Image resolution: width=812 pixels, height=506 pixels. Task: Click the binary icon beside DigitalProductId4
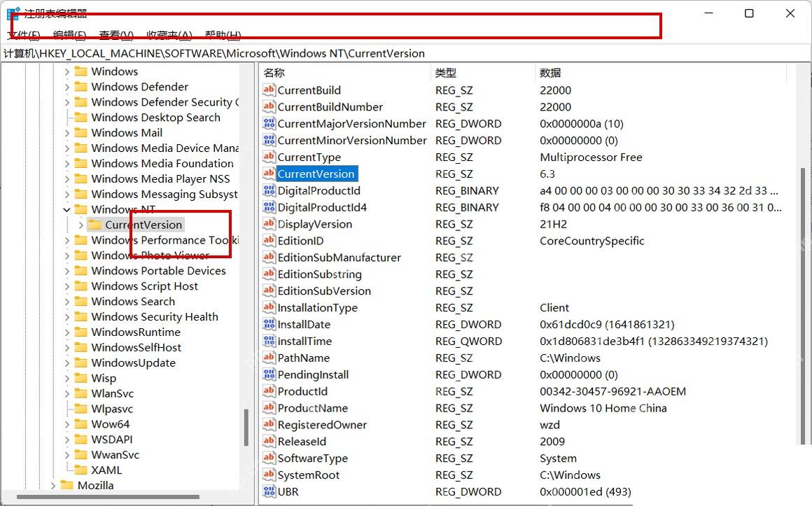point(269,206)
